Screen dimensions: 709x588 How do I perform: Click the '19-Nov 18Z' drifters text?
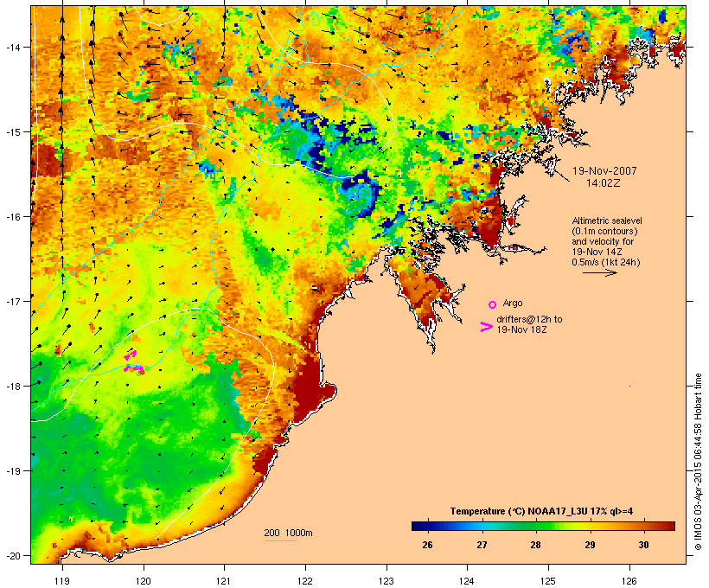521,329
